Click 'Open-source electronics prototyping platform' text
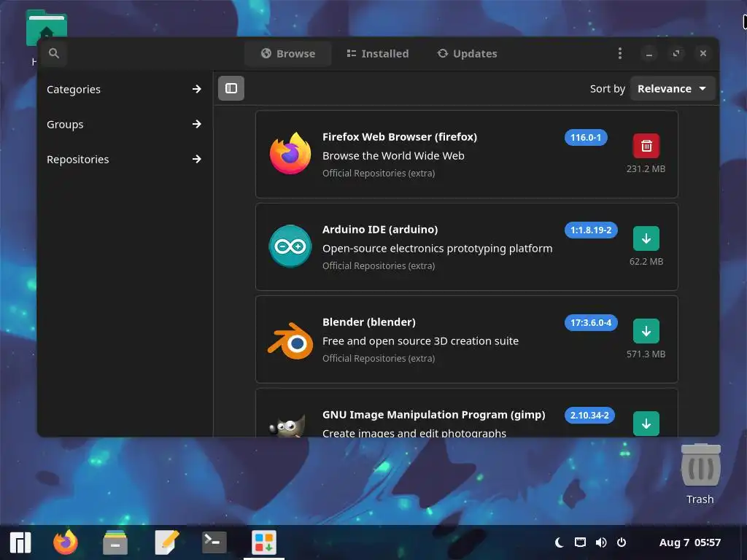 [438, 249]
